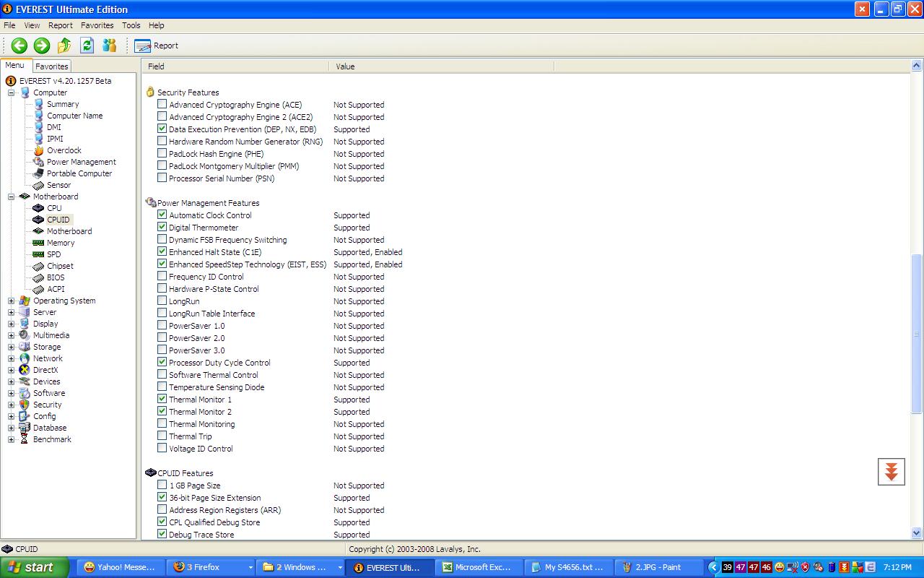
Task: Toggle 1 GB Page Size checkbox
Action: click(162, 485)
